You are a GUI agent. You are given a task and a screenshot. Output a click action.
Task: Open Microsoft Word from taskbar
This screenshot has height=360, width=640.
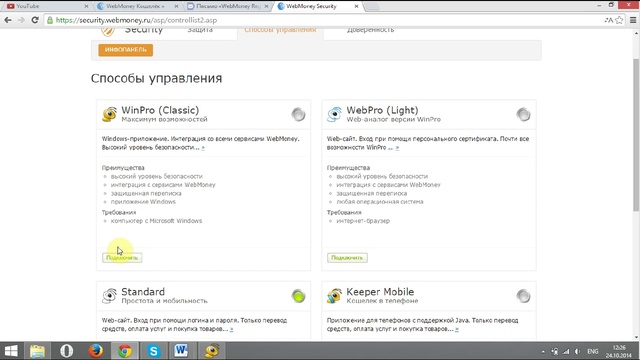pos(181,351)
